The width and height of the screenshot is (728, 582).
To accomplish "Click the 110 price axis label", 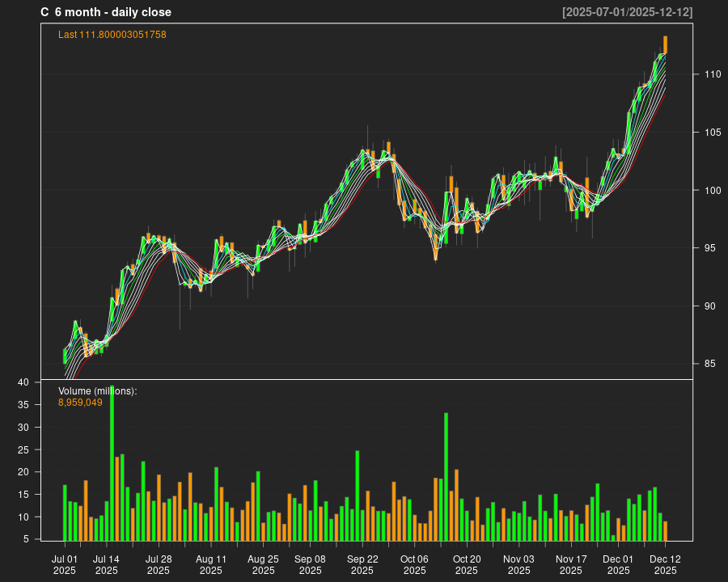I will (x=712, y=74).
